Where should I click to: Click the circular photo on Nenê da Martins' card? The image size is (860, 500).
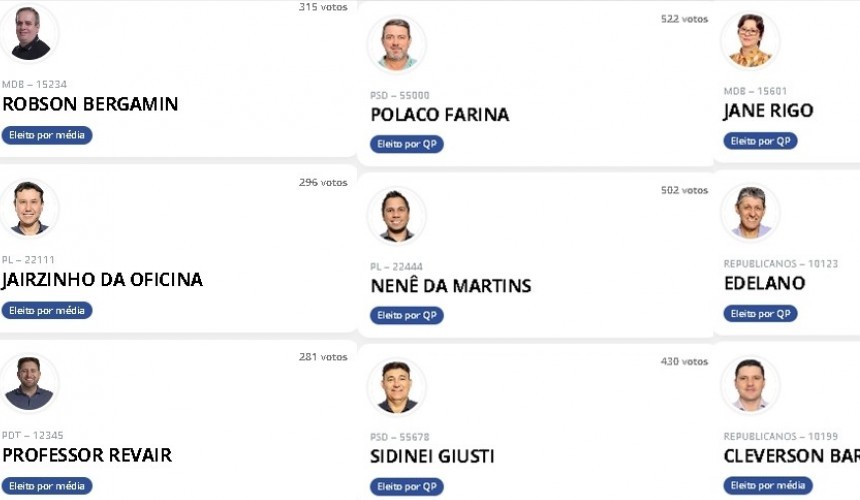[x=397, y=215]
